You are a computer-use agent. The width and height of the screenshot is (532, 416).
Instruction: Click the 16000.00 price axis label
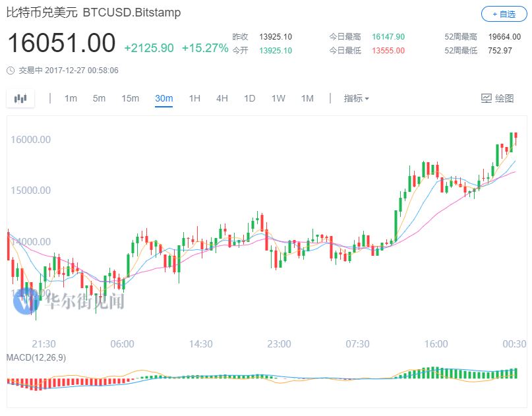(x=30, y=140)
